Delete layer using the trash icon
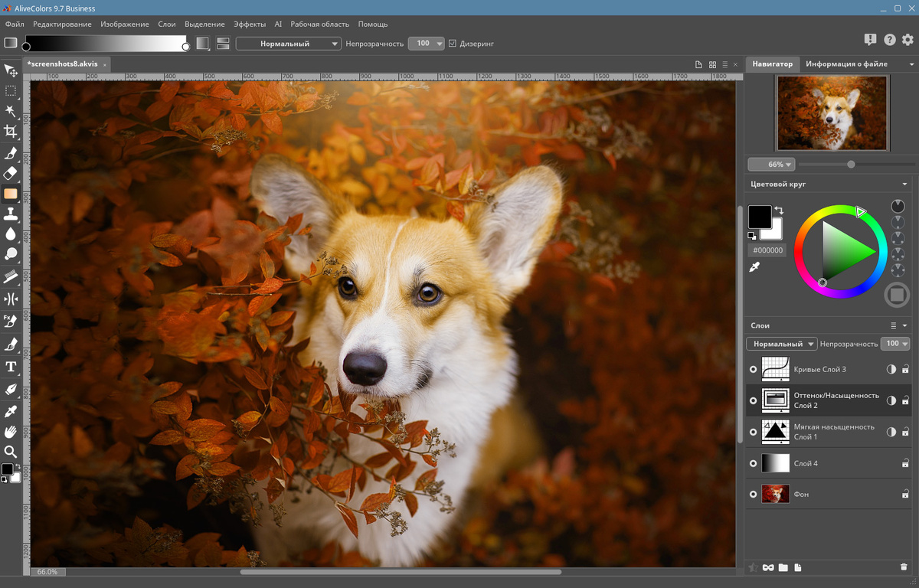This screenshot has height=588, width=919. (904, 567)
